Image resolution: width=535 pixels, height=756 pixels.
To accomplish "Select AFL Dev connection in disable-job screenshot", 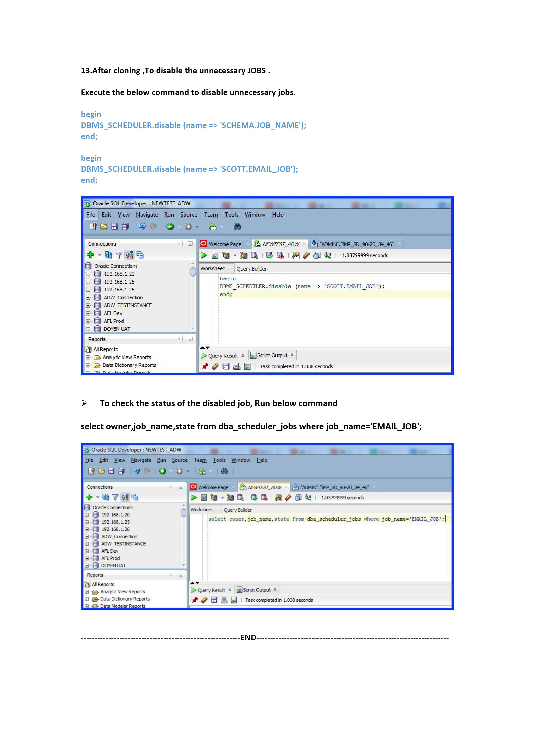I will (113, 313).
